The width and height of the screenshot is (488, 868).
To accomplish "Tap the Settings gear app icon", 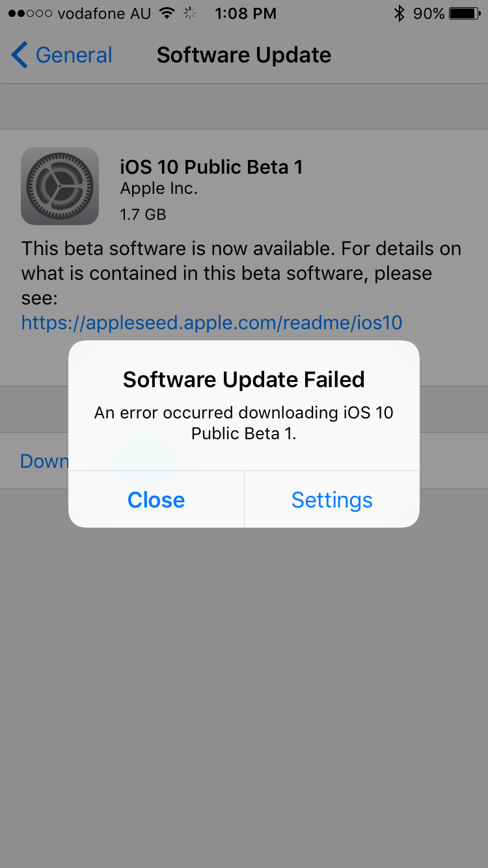I will coord(60,186).
